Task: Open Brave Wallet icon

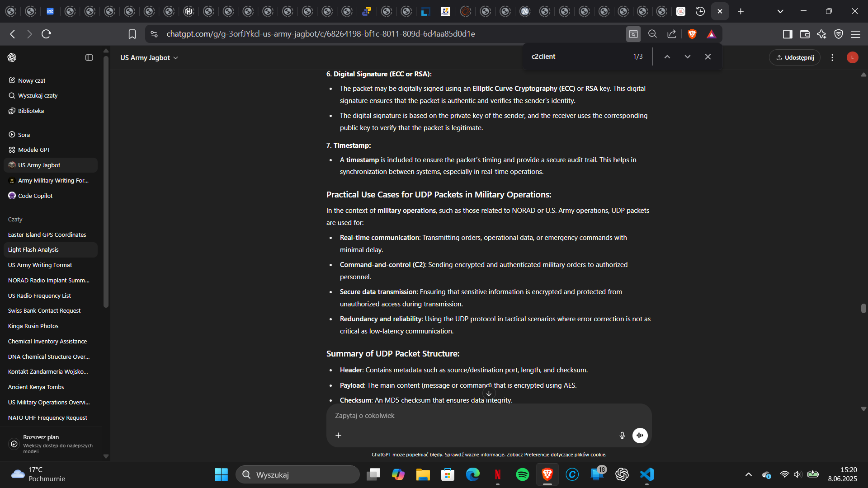Action: (805, 34)
